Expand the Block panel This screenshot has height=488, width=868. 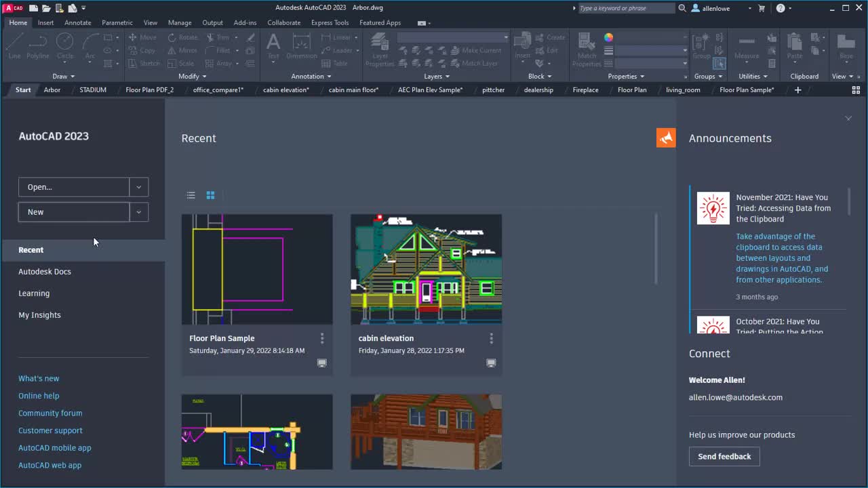coord(540,76)
